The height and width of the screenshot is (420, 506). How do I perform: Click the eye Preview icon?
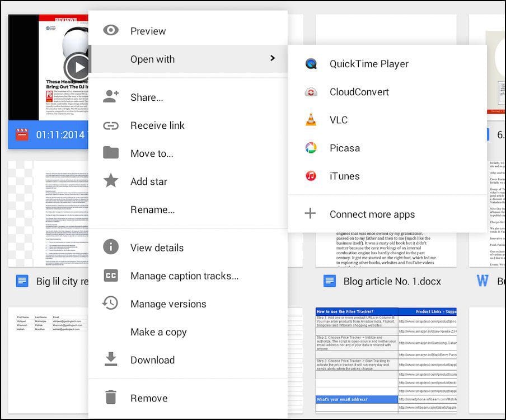click(111, 30)
